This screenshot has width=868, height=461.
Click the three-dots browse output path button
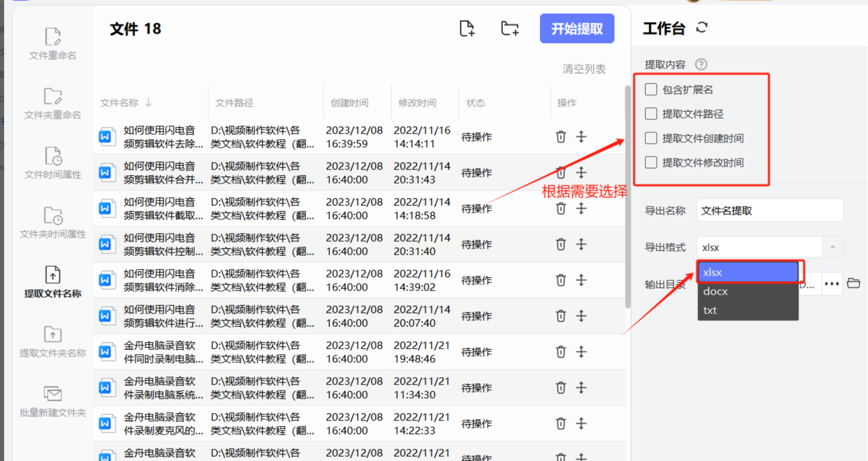(831, 284)
